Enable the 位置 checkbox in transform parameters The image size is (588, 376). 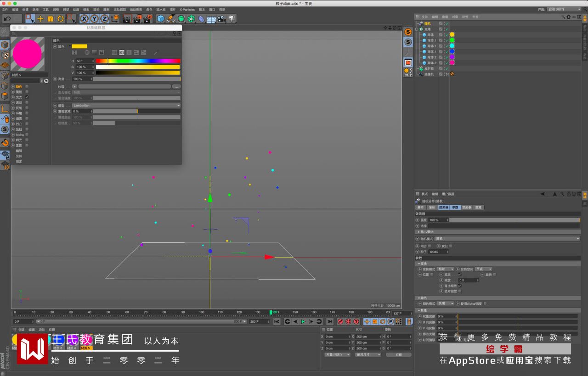[x=432, y=275]
